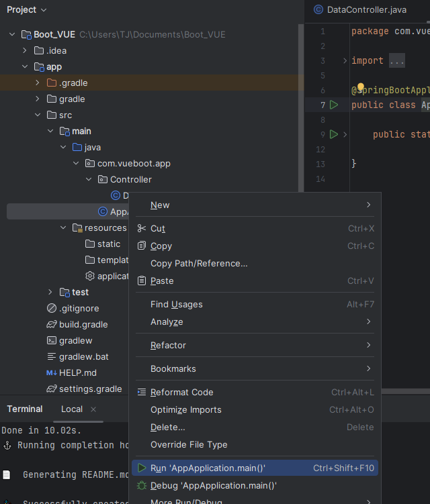Expand the .idea folder
This screenshot has width=430, height=504.
click(25, 50)
